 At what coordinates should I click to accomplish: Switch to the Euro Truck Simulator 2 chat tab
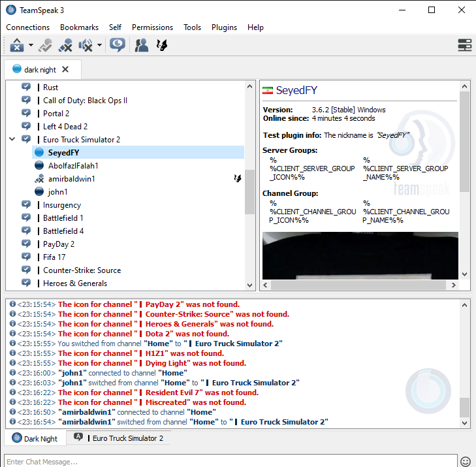point(118,438)
